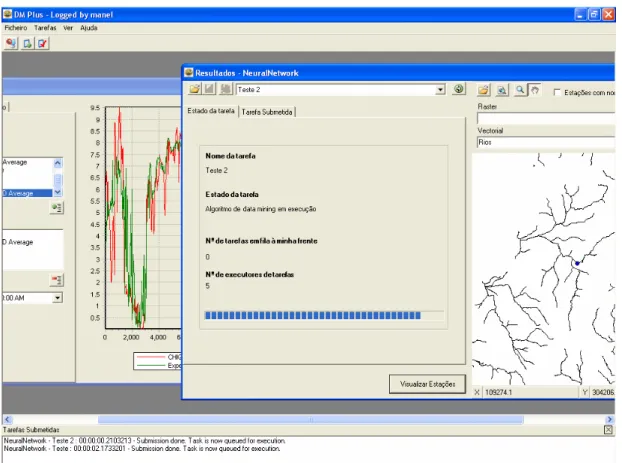This screenshot has height=463, width=622.
Task: Minimize the DM Plus window
Action: (580, 15)
